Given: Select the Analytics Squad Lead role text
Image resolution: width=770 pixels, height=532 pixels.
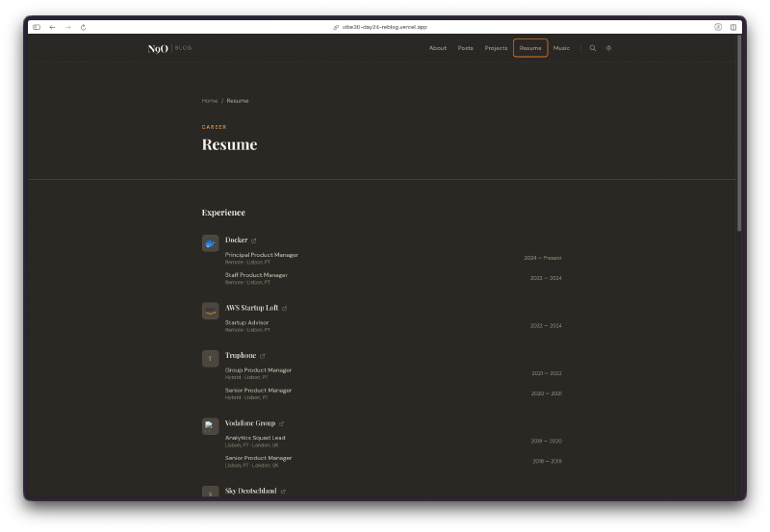Looking at the screenshot, I should (255, 438).
